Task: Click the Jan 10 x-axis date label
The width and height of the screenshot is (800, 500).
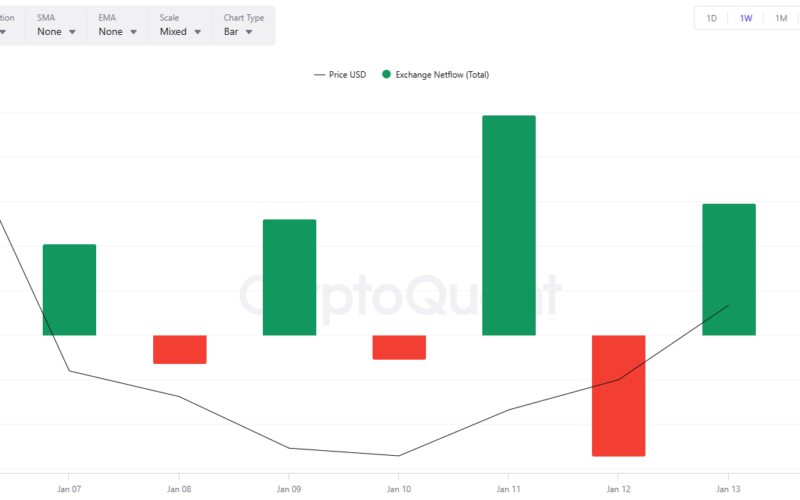Action: (x=399, y=489)
